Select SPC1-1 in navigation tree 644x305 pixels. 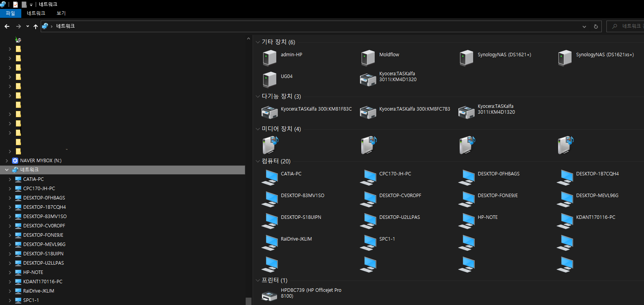point(31,300)
